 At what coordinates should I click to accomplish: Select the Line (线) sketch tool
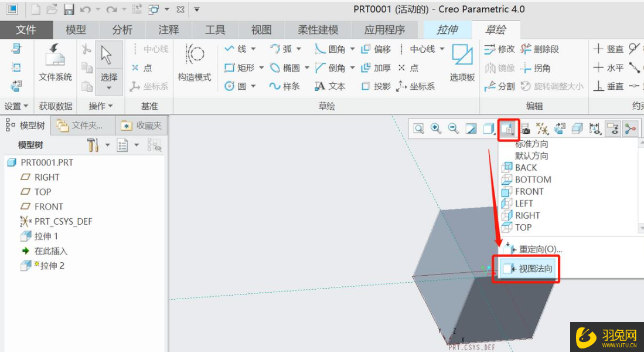[236, 49]
